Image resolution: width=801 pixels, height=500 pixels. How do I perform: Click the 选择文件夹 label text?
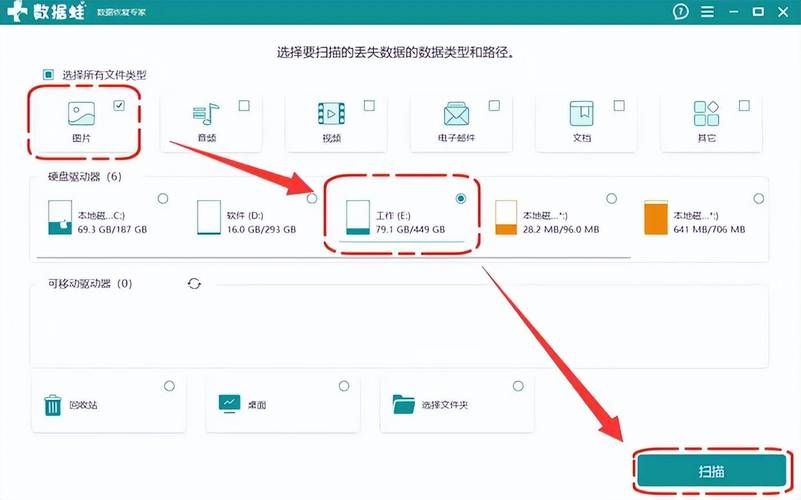coord(444,405)
